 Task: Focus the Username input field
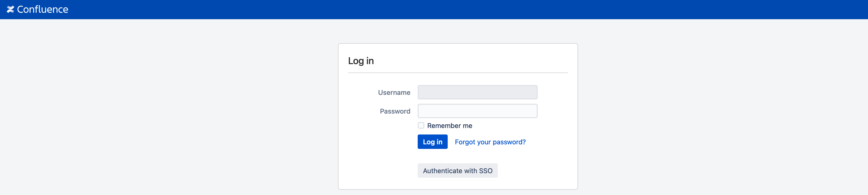point(477,92)
